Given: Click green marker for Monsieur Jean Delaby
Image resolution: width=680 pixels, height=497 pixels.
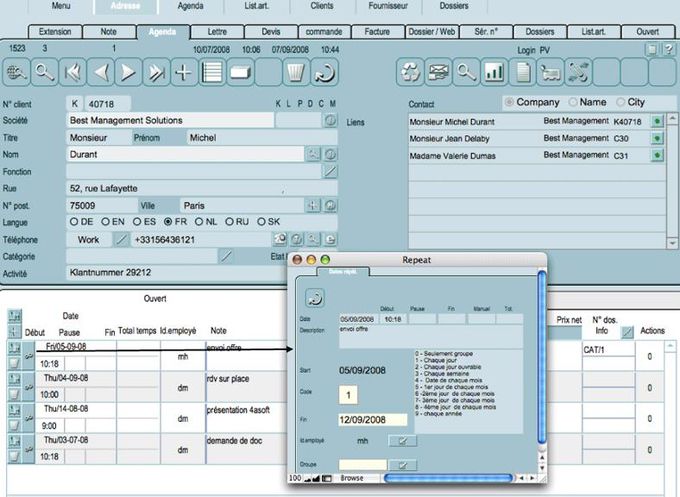Looking at the screenshot, I should [x=657, y=138].
